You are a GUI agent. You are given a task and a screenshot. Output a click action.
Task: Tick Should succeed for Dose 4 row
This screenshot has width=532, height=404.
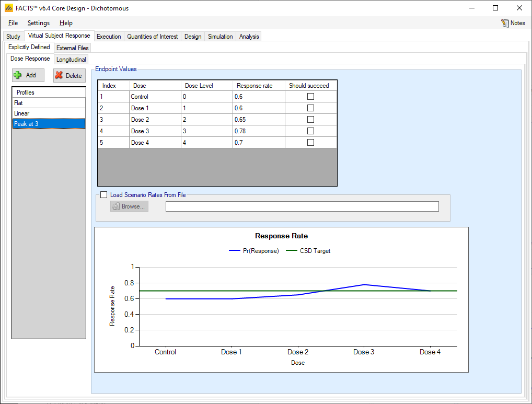pos(310,143)
